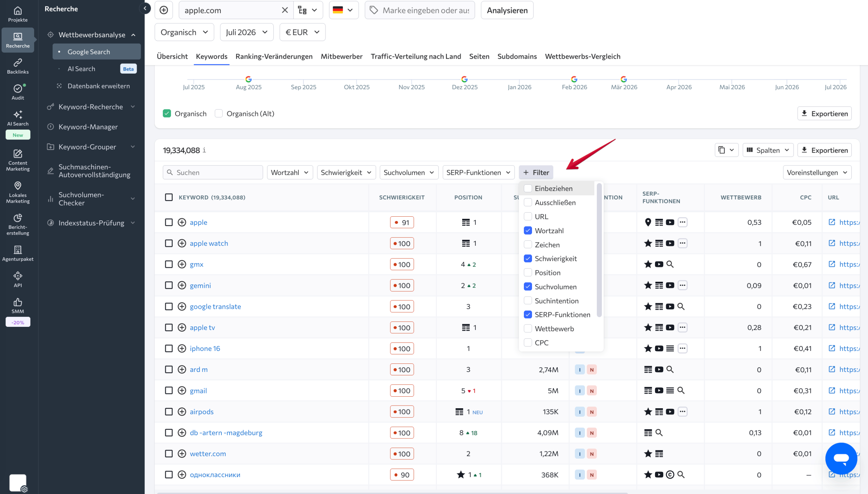Open the SERP-Funktionen filter dropdown

pyautogui.click(x=478, y=172)
